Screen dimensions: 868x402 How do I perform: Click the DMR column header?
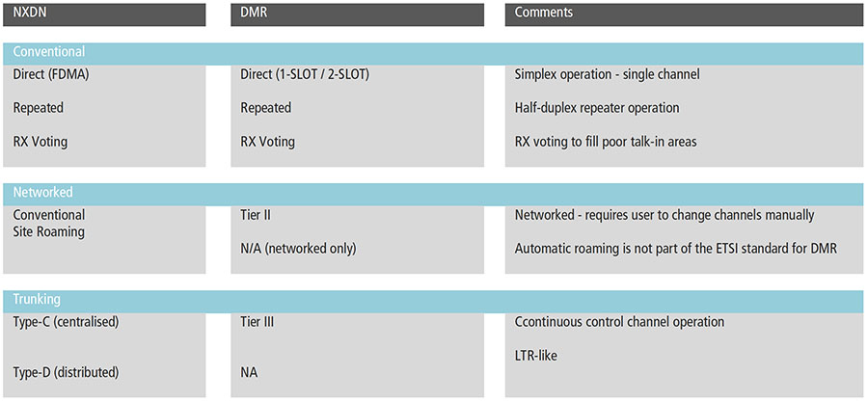(255, 13)
